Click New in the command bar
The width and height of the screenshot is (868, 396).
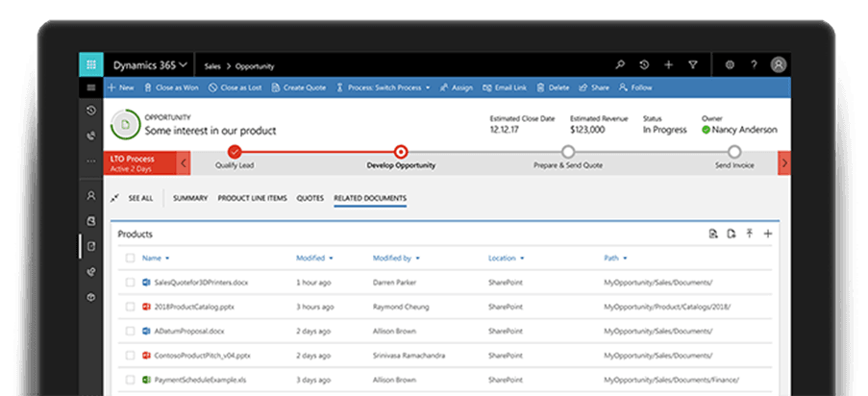pos(121,87)
